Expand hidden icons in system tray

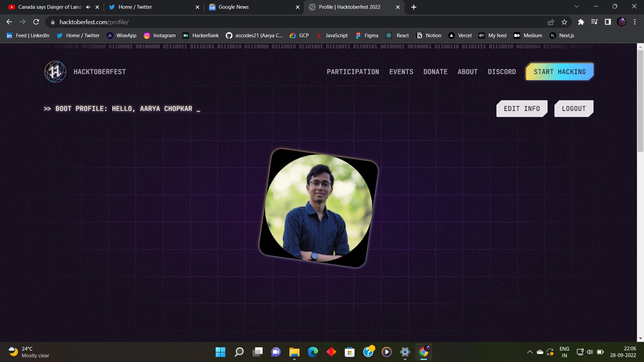pos(530,352)
